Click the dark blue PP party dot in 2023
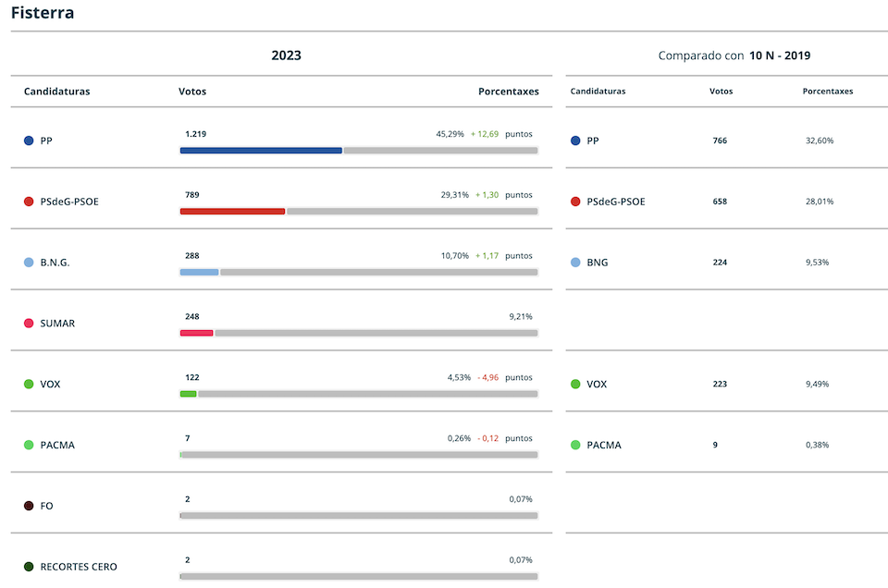This screenshot has height=588, width=888. (x=29, y=141)
